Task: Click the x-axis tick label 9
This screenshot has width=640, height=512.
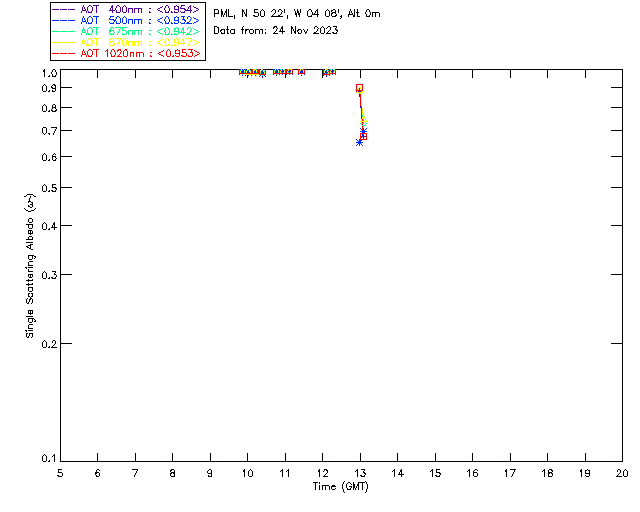Action: pyautogui.click(x=210, y=474)
